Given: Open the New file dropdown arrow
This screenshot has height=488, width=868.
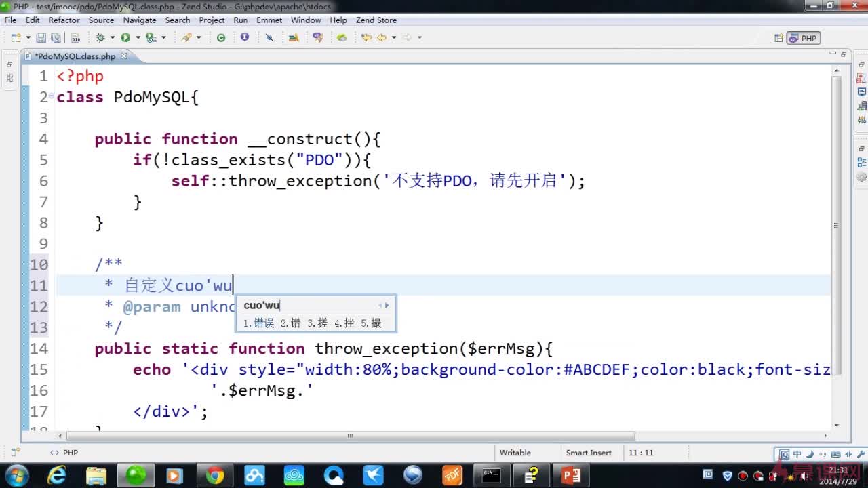Looking at the screenshot, I should [28, 38].
